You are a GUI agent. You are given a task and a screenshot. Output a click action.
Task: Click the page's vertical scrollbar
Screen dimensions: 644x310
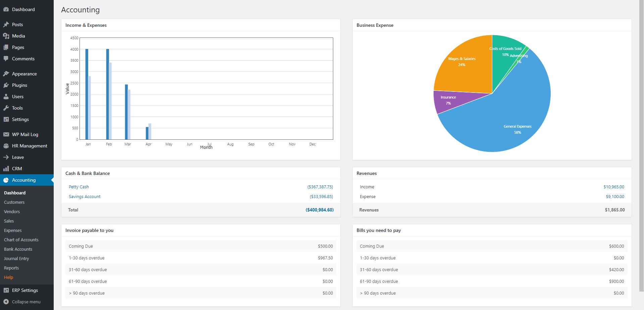click(x=641, y=134)
